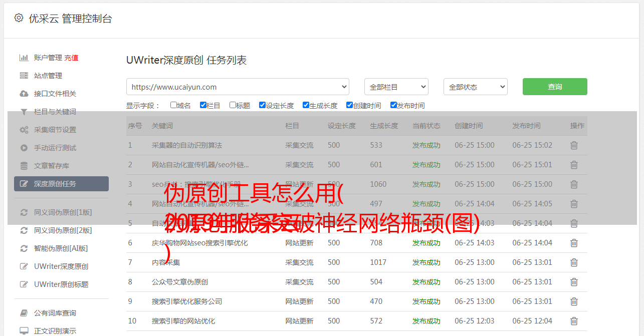Viewport: 644px width, 336px height.
Task: Click the trash icon for 内容采集 row
Action: 574,262
